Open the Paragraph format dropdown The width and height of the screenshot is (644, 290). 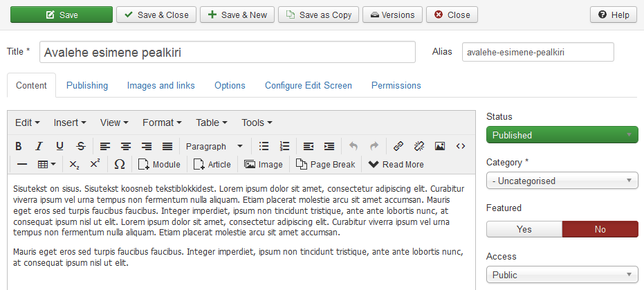tap(214, 146)
